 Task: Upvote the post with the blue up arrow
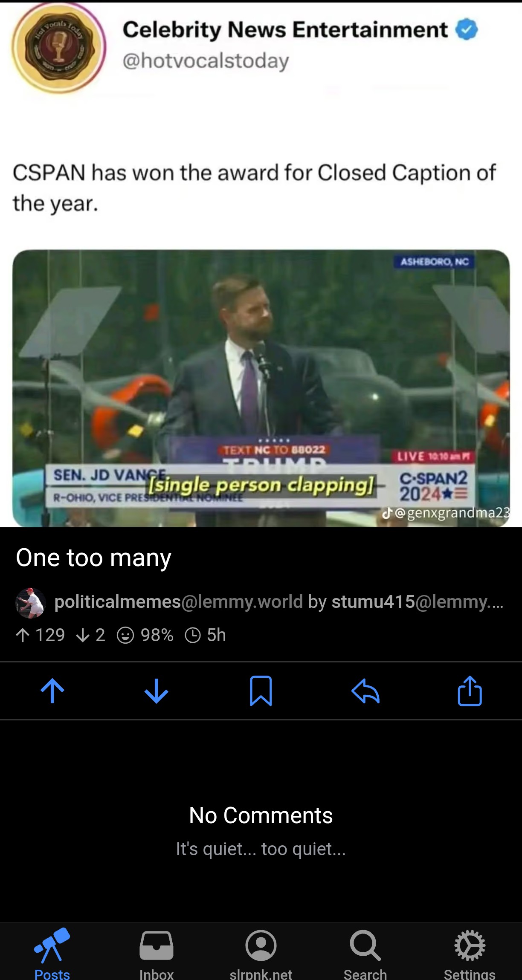coord(52,691)
